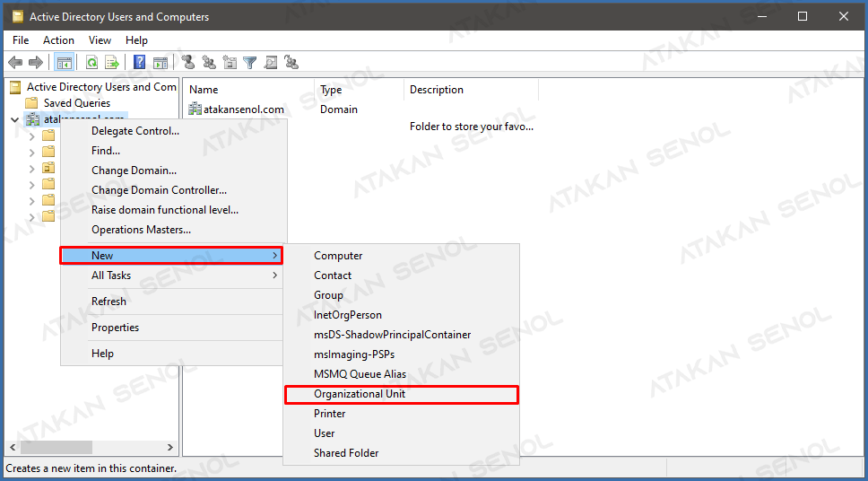Screen dimensions: 868x481
Task: Create new Group from submenu
Action: click(402, 295)
